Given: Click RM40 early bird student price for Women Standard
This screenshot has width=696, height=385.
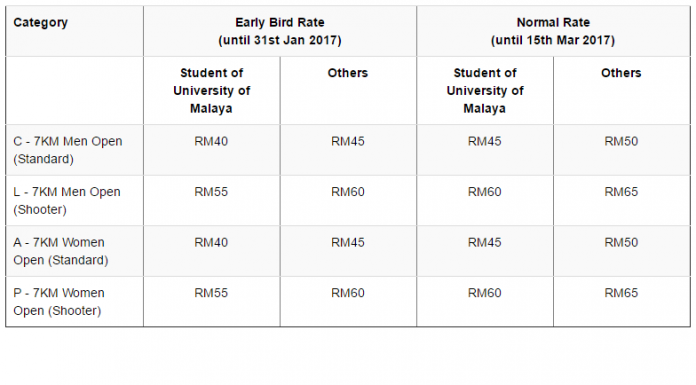Looking at the screenshot, I should (x=211, y=243).
